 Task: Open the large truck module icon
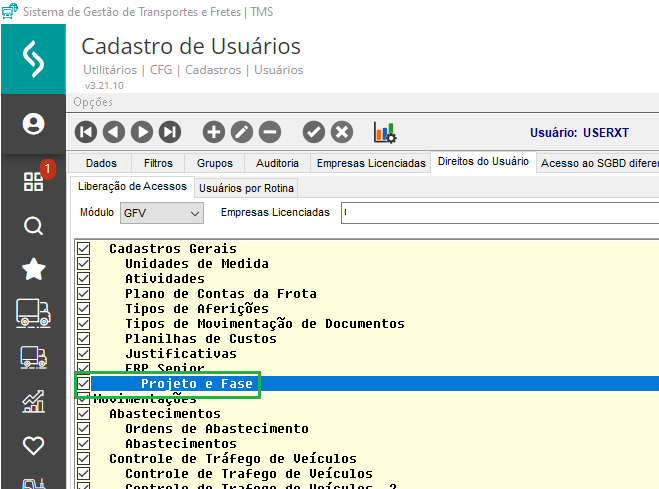(x=33, y=313)
